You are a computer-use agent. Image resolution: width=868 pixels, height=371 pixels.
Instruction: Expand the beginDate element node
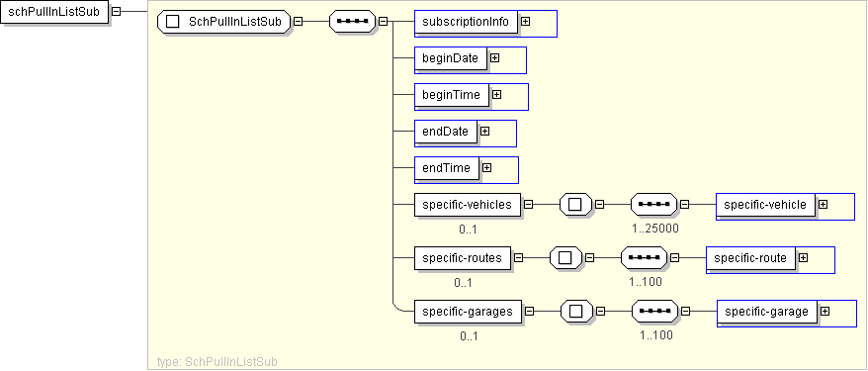495,57
